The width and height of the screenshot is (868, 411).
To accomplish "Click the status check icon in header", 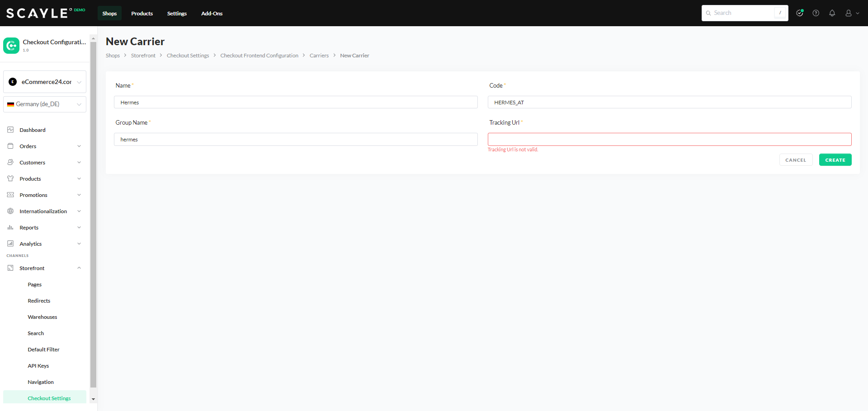I will [799, 13].
